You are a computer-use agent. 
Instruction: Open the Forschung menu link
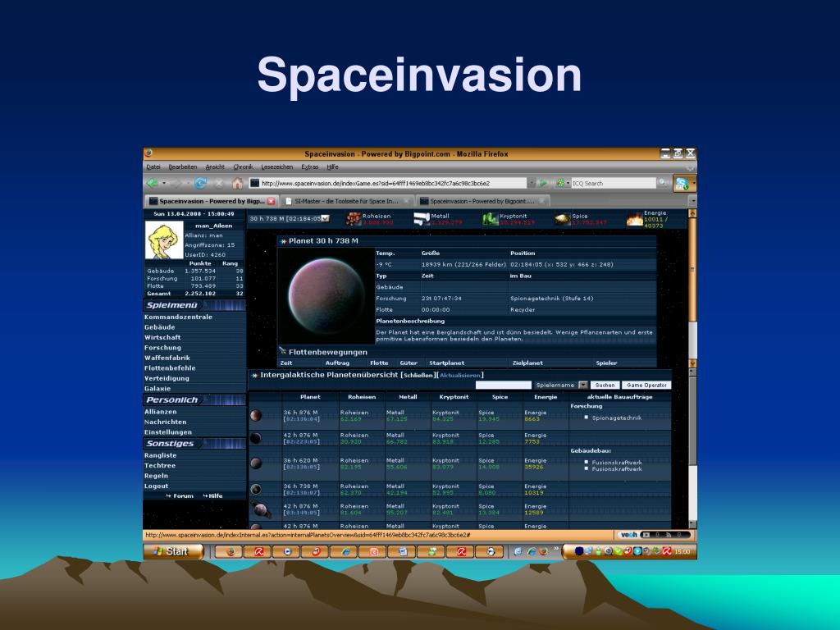tap(163, 348)
